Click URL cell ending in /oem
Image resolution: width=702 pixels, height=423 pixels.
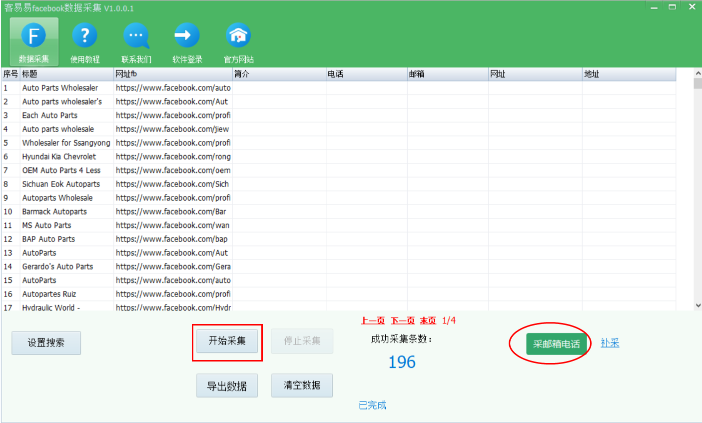173,171
